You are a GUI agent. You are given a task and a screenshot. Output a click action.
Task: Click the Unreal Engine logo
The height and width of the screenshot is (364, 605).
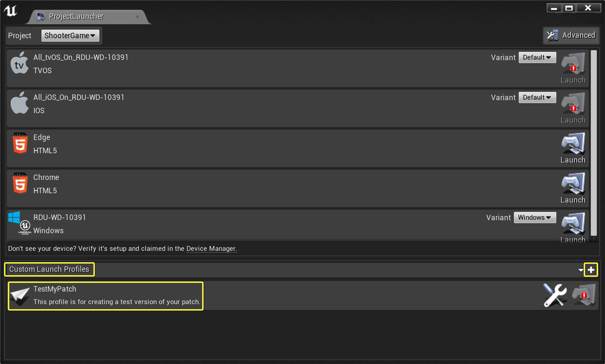11,11
